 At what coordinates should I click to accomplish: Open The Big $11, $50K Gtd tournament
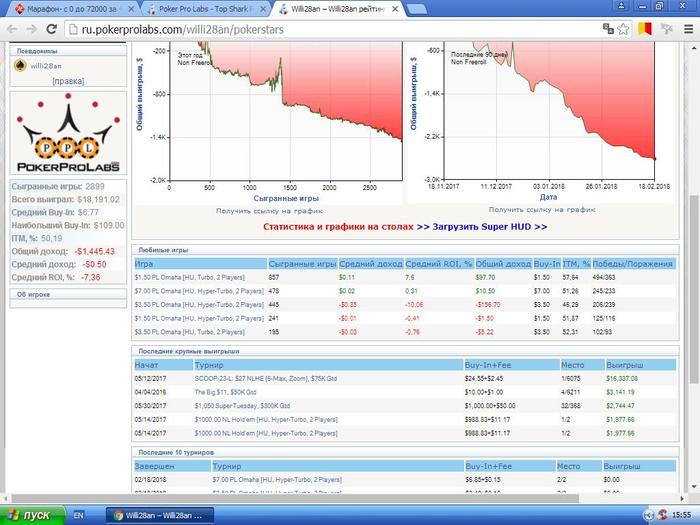[225, 392]
